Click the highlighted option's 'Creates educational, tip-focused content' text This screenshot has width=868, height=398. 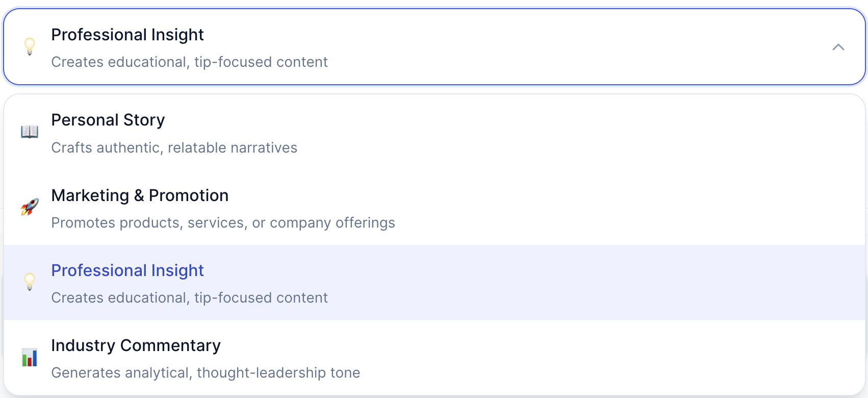click(x=189, y=297)
